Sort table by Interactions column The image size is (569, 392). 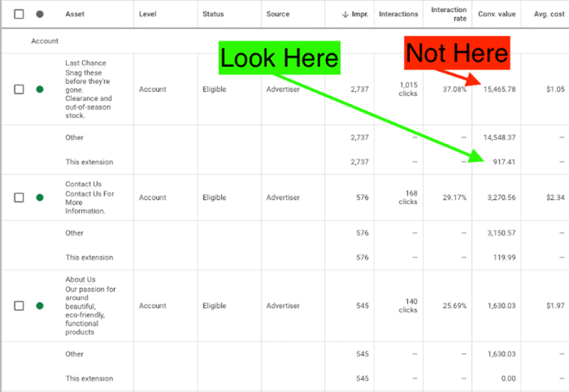399,14
